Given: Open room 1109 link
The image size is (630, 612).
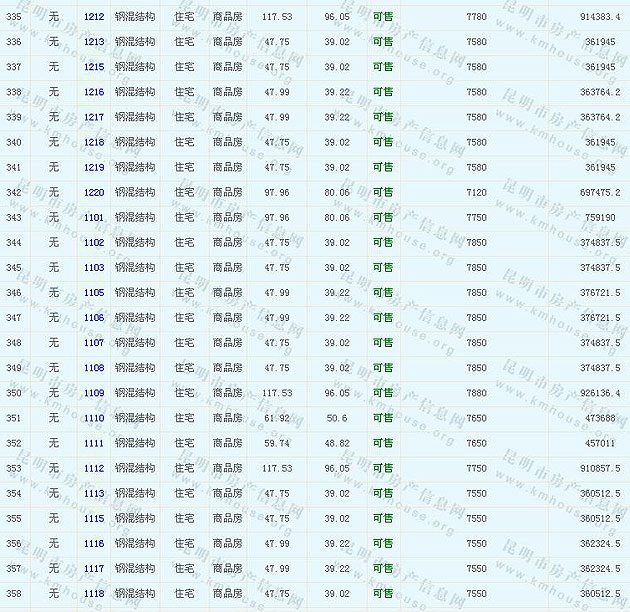Looking at the screenshot, I should pos(94,393).
